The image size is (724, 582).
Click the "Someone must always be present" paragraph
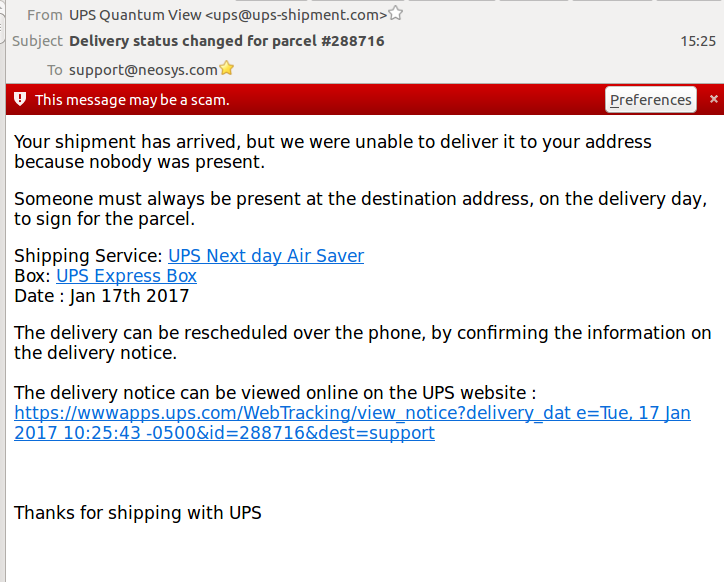[x=360, y=208]
